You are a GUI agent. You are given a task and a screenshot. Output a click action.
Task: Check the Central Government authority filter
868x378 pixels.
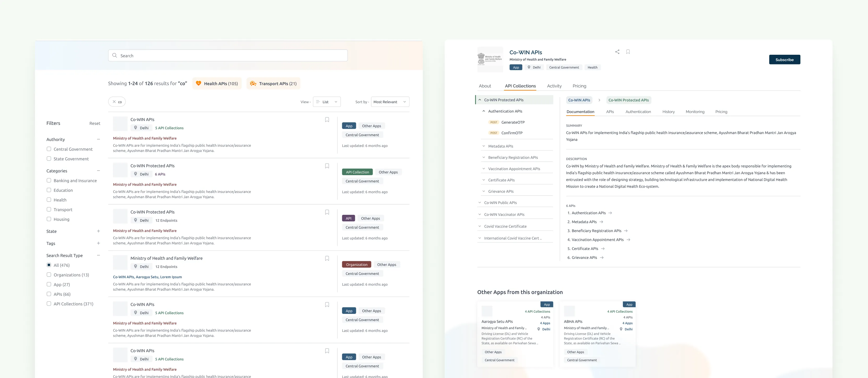coord(49,149)
